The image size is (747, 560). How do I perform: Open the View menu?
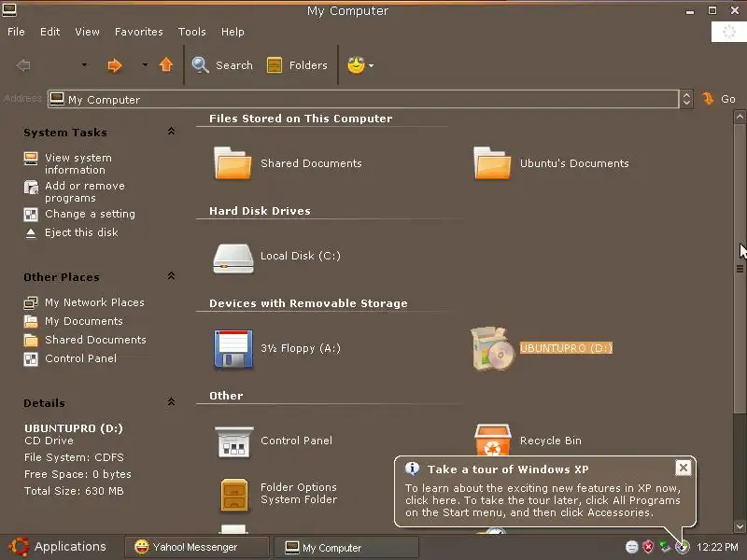click(87, 32)
